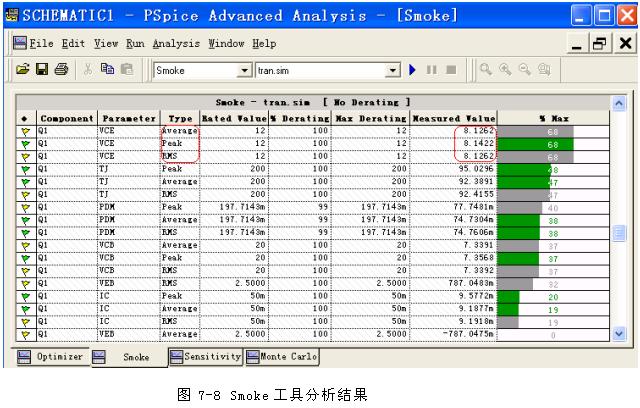Click the flag icon on IC Peak row

point(26,297)
